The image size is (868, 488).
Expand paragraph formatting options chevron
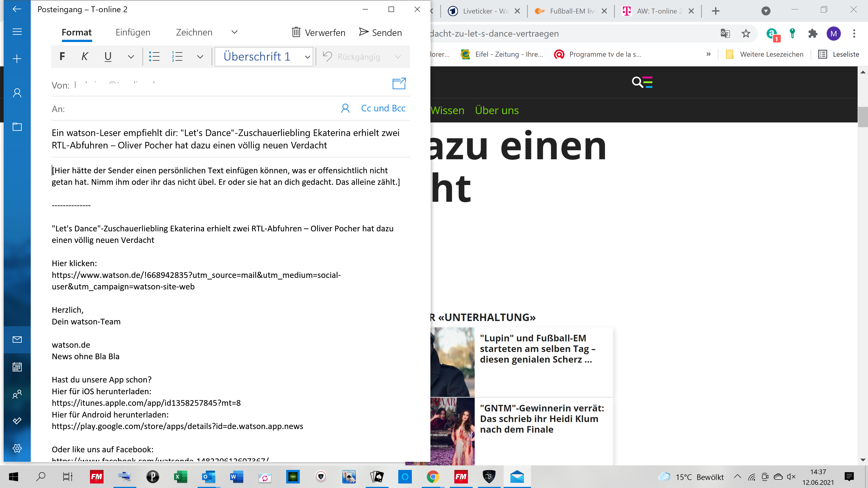(200, 56)
